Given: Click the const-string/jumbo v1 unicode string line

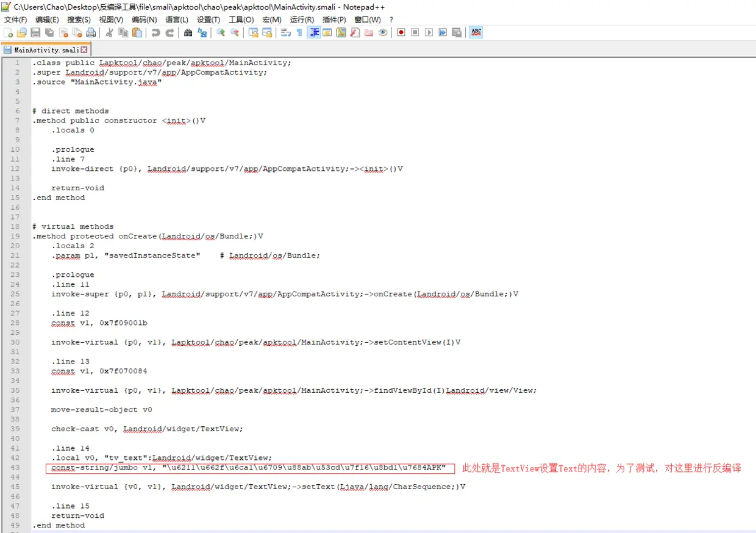Looking at the screenshot, I should 249,468.
